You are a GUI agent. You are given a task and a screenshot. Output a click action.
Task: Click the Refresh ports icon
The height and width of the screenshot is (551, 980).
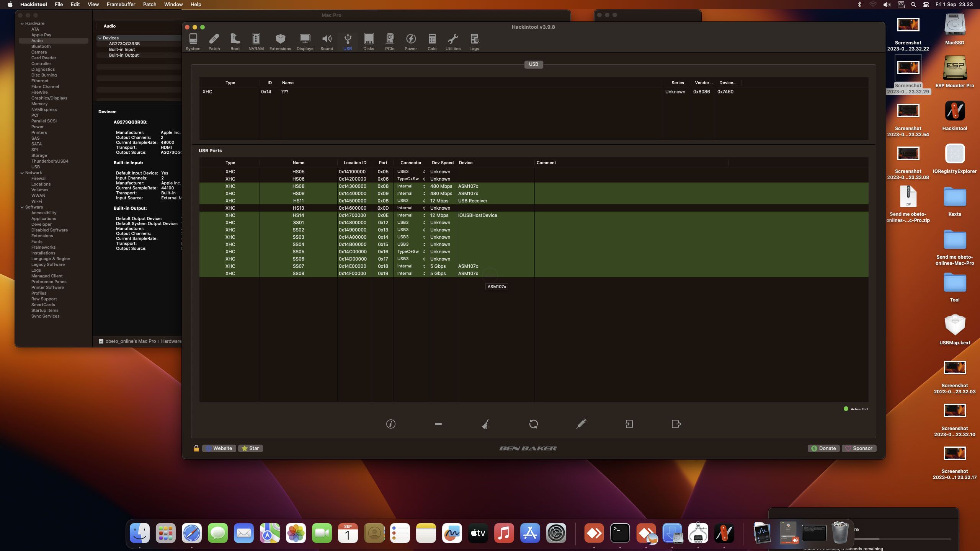(x=533, y=424)
